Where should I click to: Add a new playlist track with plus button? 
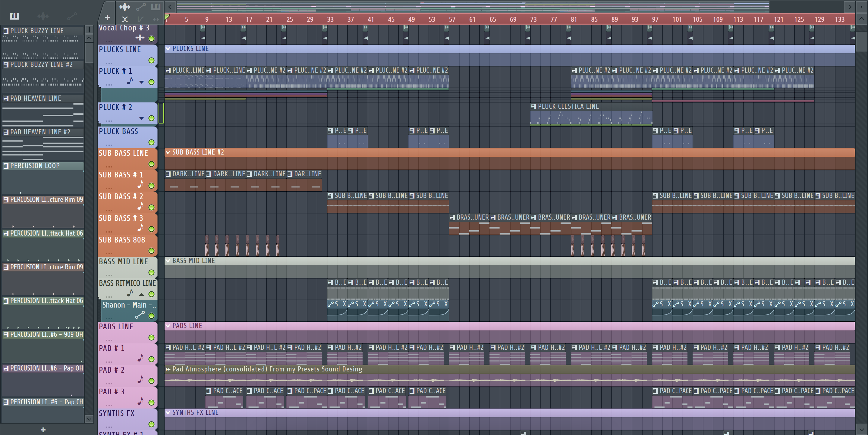[108, 18]
